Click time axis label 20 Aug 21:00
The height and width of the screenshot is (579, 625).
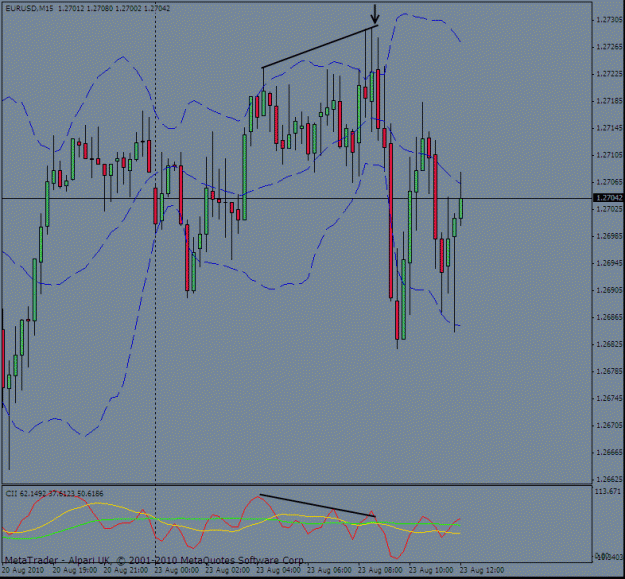[126, 570]
